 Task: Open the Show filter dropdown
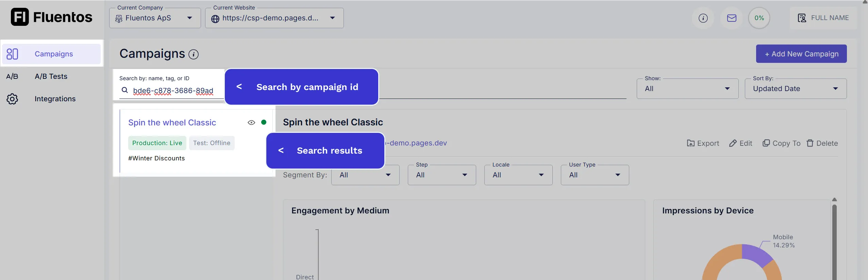687,89
